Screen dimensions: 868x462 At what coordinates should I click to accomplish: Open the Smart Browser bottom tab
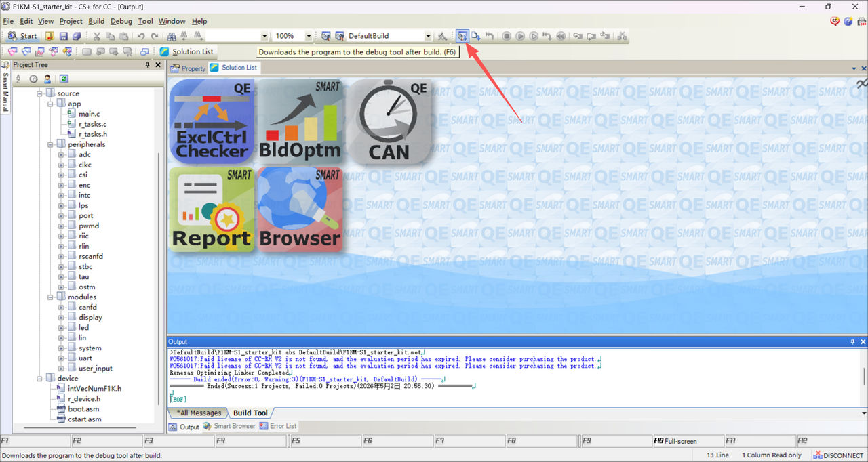click(229, 427)
